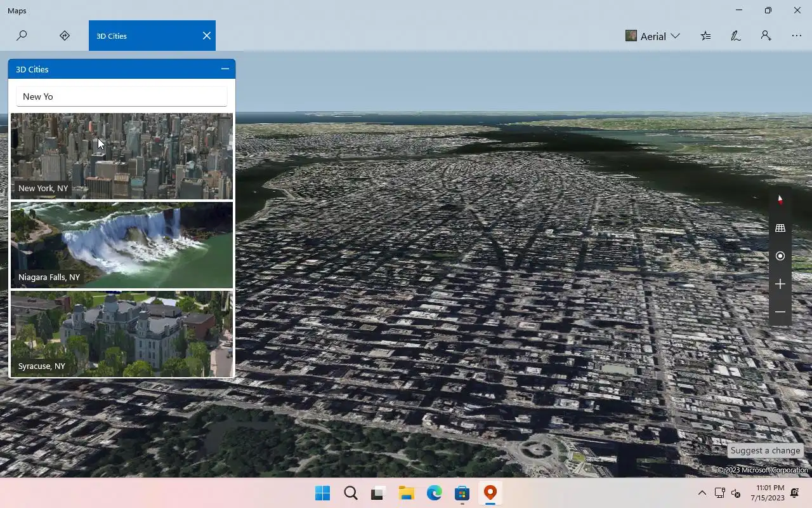The image size is (812, 508).
Task: Close the 3D Cities tab
Action: 206,36
